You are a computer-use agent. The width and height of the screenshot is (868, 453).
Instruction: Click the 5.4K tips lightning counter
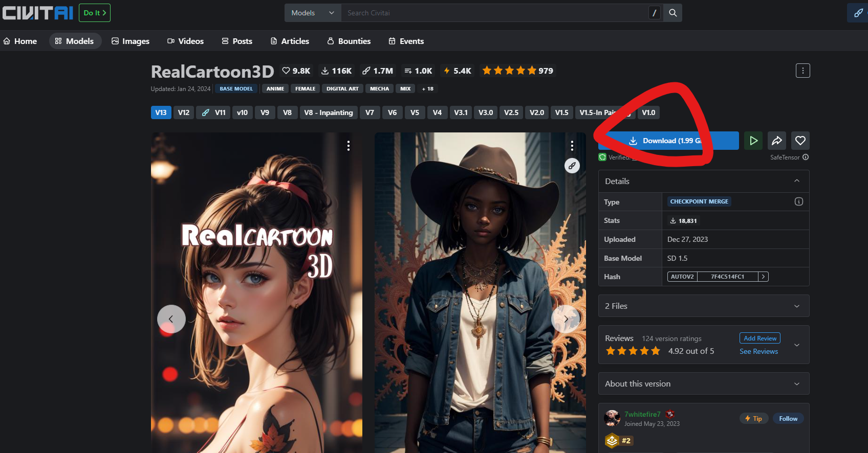[458, 71]
